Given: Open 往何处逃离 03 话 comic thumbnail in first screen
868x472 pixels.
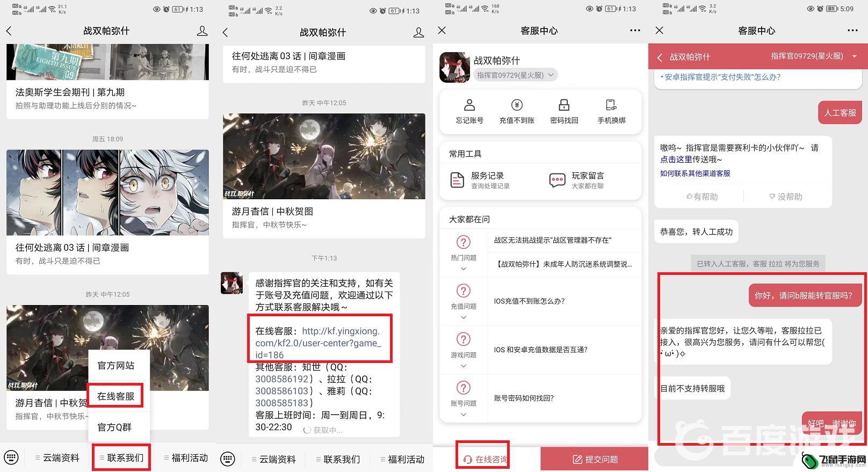Looking at the screenshot, I should click(107, 193).
